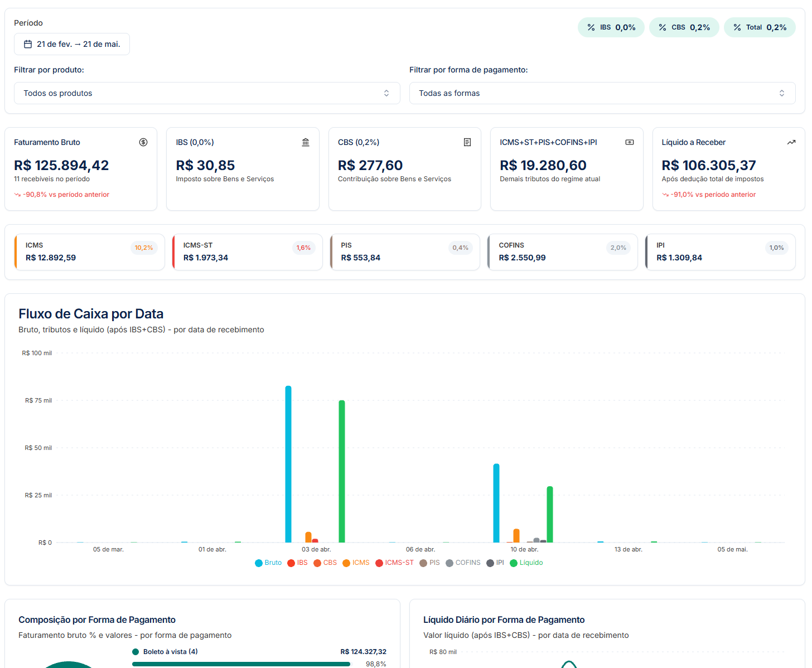Image resolution: width=812 pixels, height=668 pixels.
Task: Click dollar coin icon on Faturamento Bruto card
Action: (143, 142)
